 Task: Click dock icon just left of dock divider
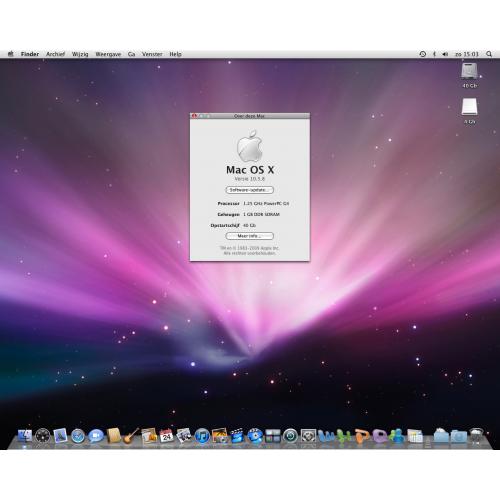click(415, 436)
